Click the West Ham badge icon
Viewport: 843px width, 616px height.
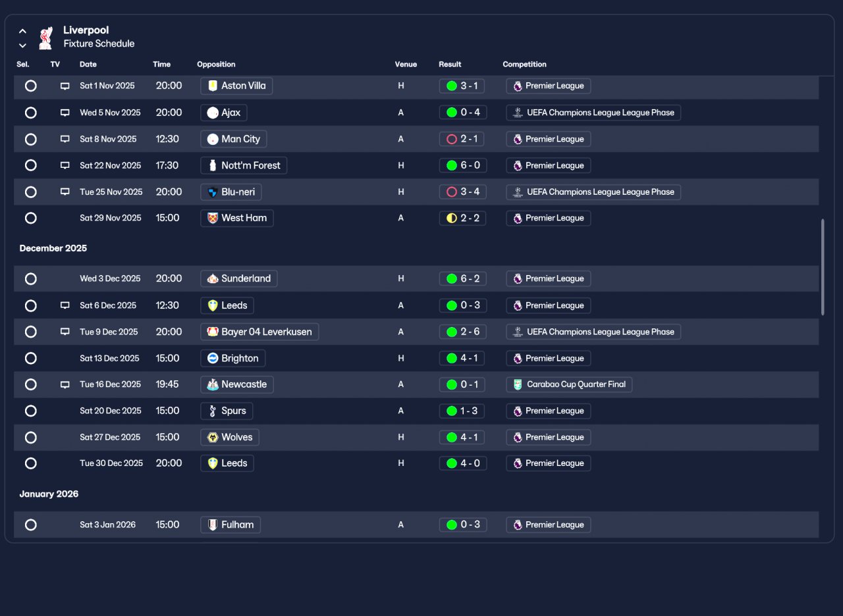click(212, 218)
